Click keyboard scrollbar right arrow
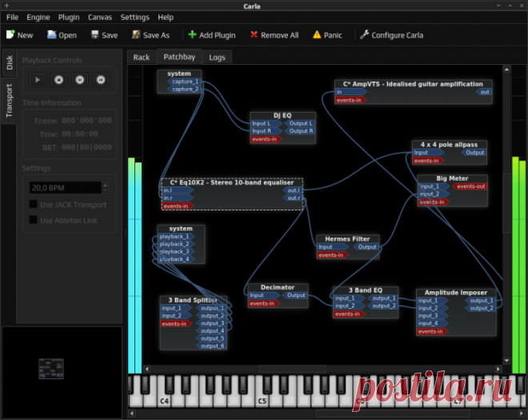This screenshot has width=528, height=420. 522,413
